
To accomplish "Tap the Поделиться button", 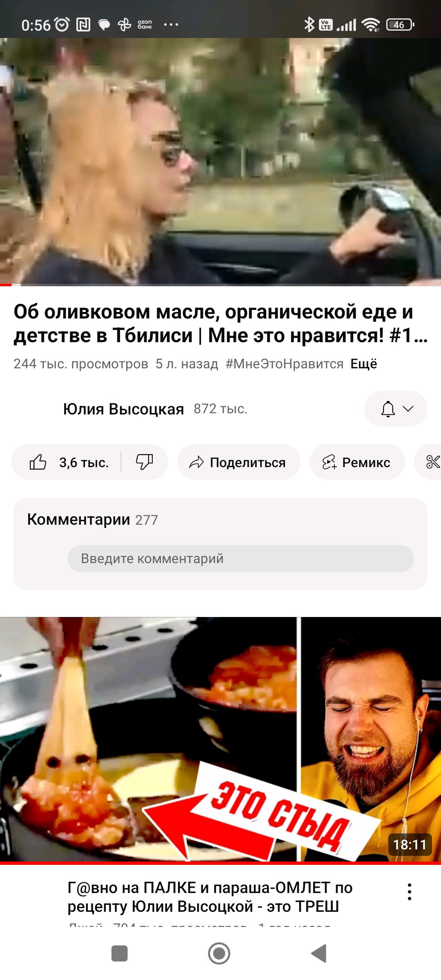I will [x=238, y=462].
